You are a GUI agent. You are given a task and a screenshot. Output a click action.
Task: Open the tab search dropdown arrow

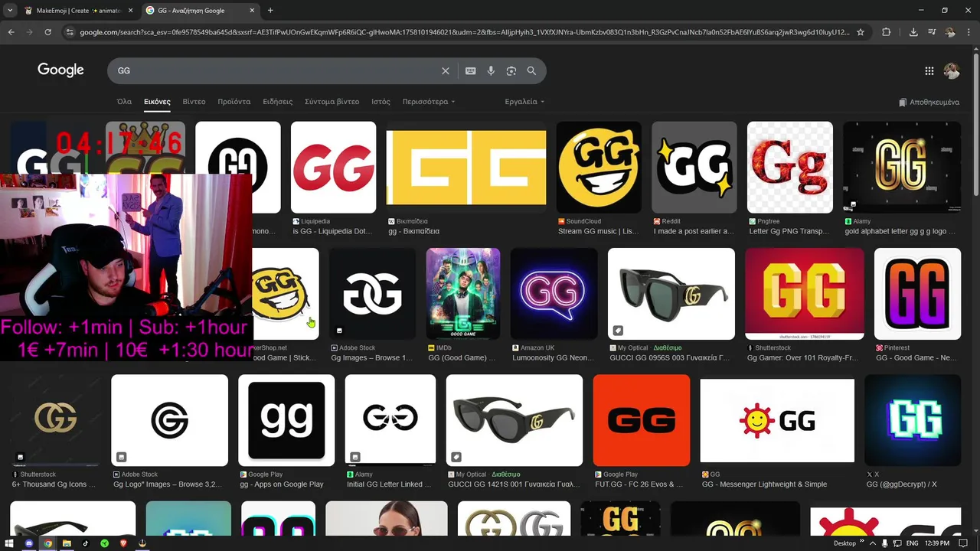click(x=10, y=10)
